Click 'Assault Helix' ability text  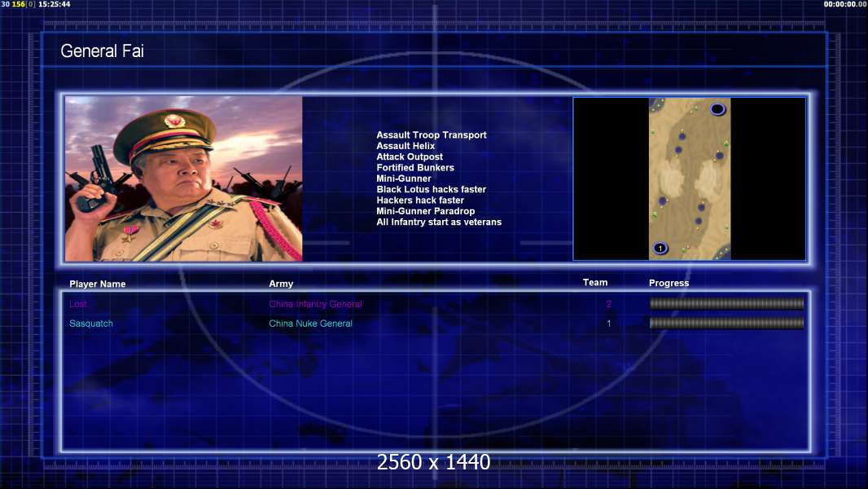tap(406, 146)
